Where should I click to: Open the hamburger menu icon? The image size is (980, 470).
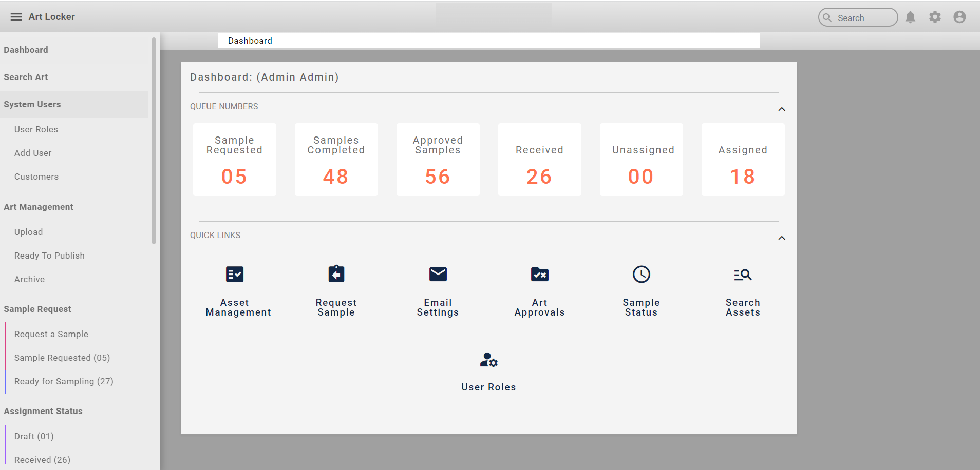click(x=16, y=17)
